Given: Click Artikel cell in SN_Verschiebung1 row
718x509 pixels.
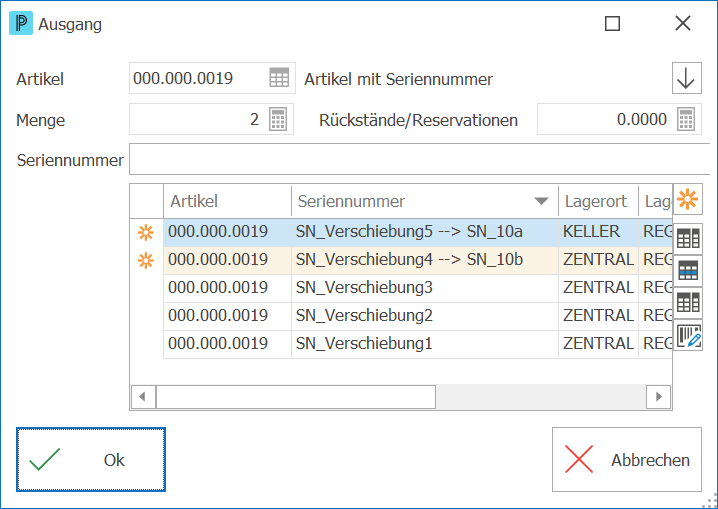Looking at the screenshot, I should click(227, 344).
